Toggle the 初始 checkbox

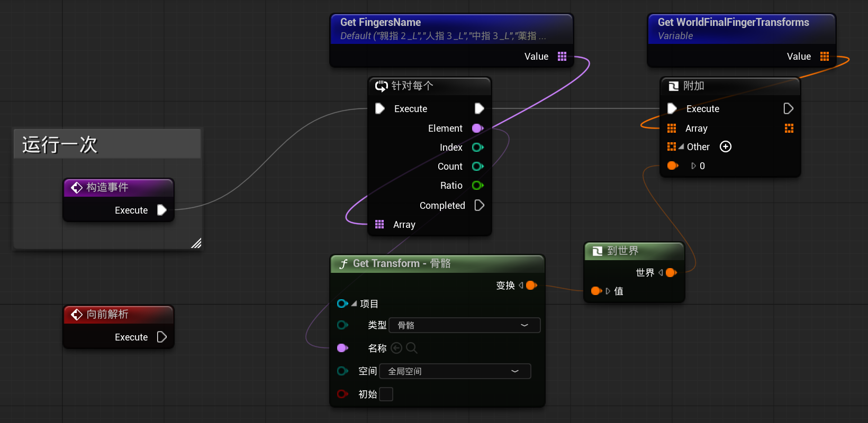point(386,394)
